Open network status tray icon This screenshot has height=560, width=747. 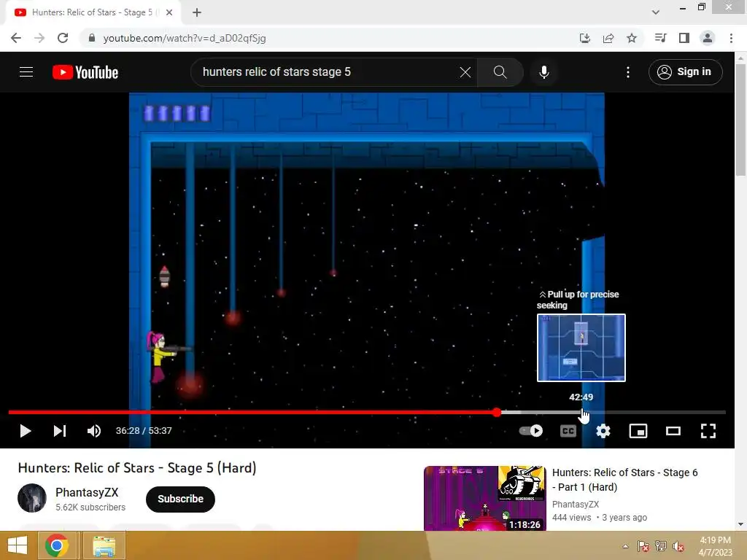pos(661,546)
